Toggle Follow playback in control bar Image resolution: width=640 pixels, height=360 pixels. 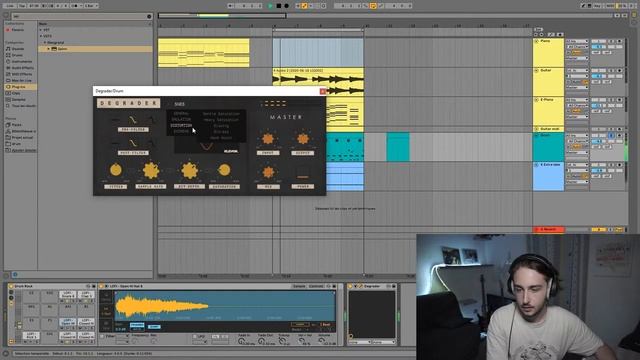(231, 6)
